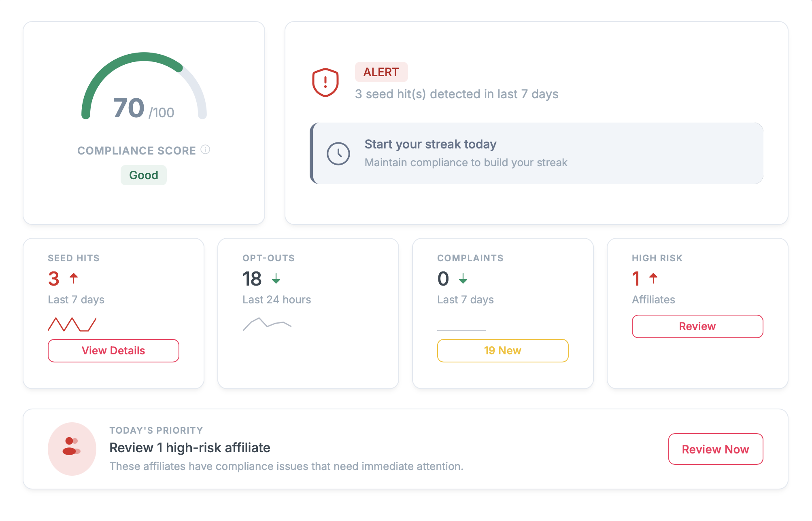This screenshot has height=521, width=812.
Task: Click the clock icon in the streak banner
Action: [x=339, y=153]
